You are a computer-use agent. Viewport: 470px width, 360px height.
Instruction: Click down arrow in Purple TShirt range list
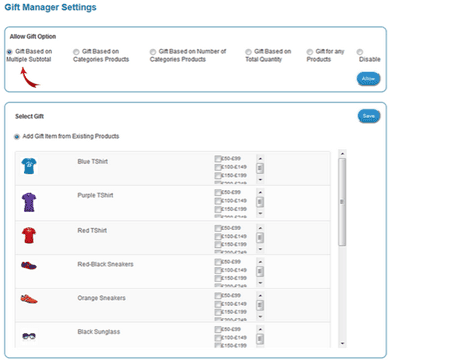[x=260, y=213]
